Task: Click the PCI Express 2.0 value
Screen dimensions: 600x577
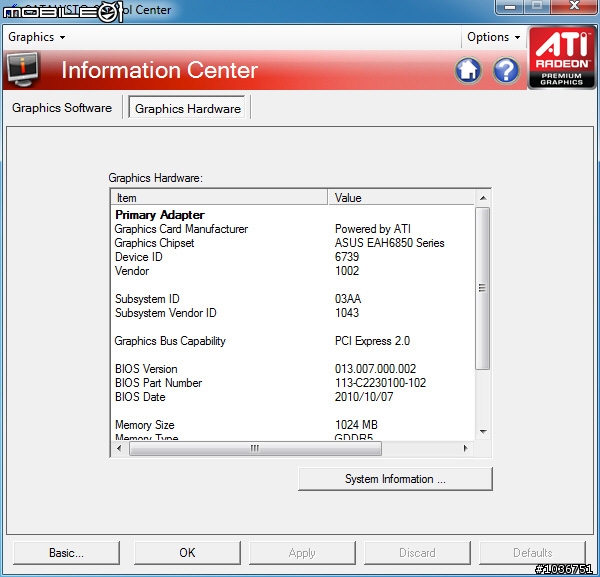Action: 372,341
